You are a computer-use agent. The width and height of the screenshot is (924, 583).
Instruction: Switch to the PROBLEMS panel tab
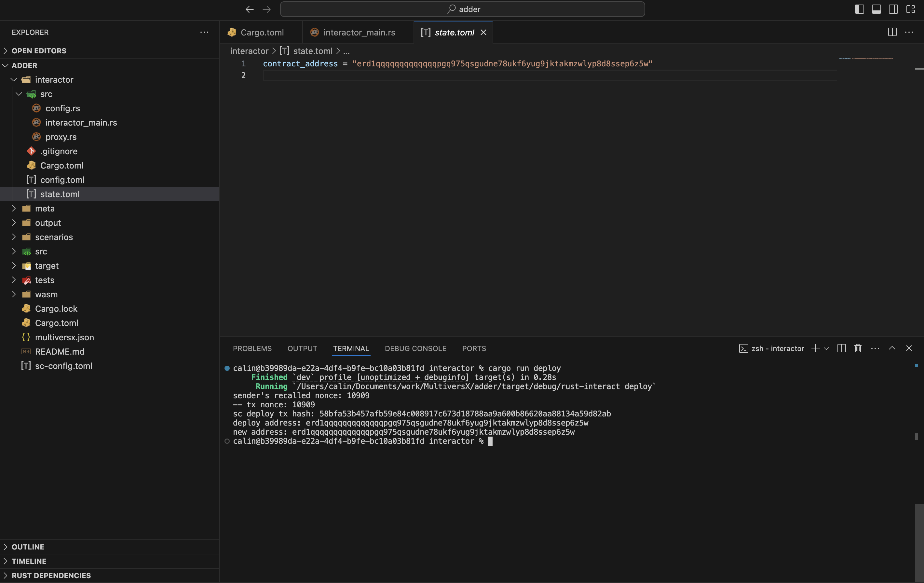click(252, 348)
